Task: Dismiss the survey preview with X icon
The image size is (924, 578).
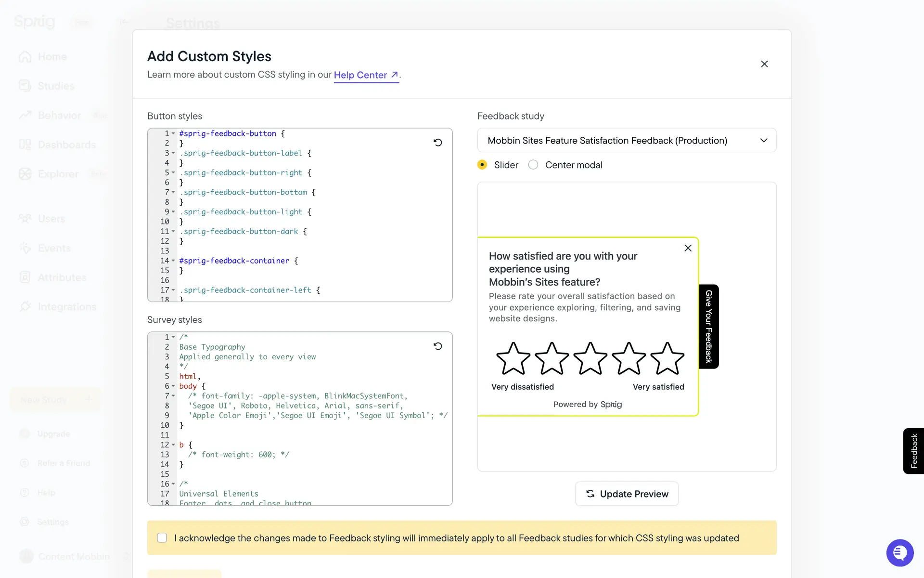Action: (x=688, y=248)
